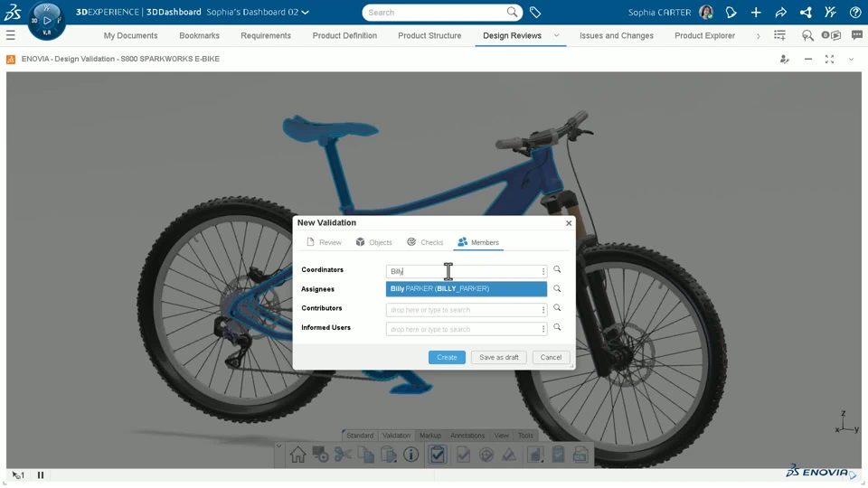
Task: Select Billy PARKER suggestion
Action: point(467,289)
